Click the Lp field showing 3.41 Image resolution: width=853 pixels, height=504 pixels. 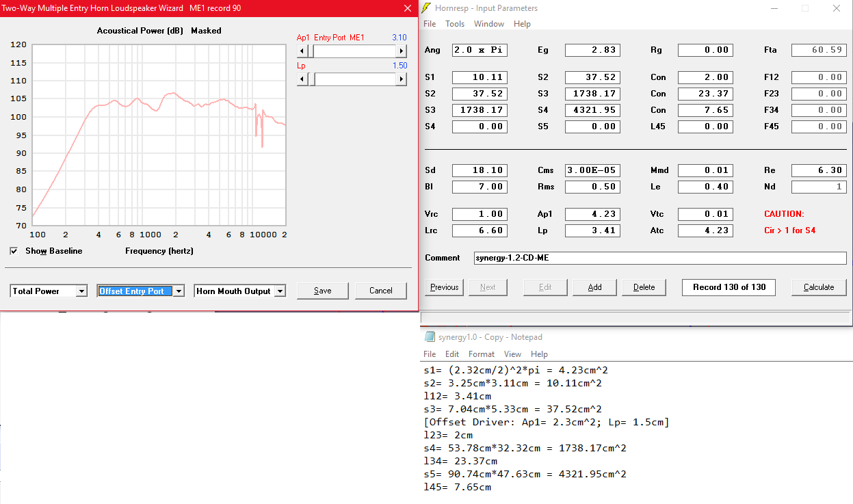tap(592, 230)
